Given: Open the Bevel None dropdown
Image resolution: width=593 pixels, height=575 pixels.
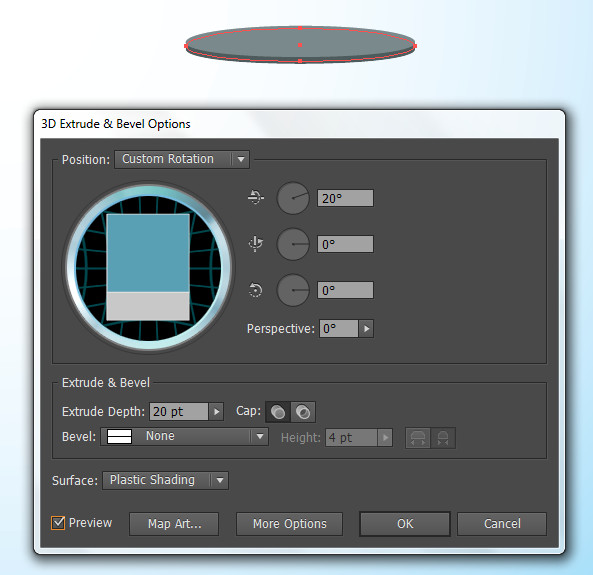Looking at the screenshot, I should (185, 437).
